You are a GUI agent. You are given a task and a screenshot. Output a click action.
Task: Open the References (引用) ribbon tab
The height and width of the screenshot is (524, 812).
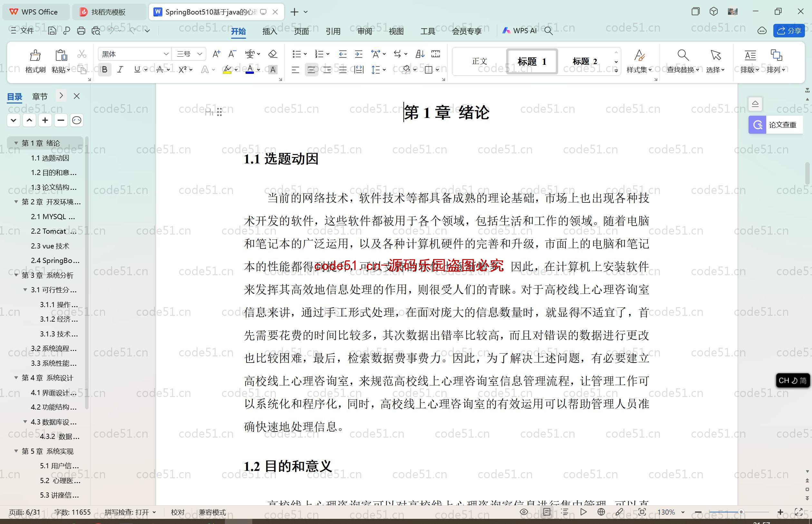tap(333, 31)
